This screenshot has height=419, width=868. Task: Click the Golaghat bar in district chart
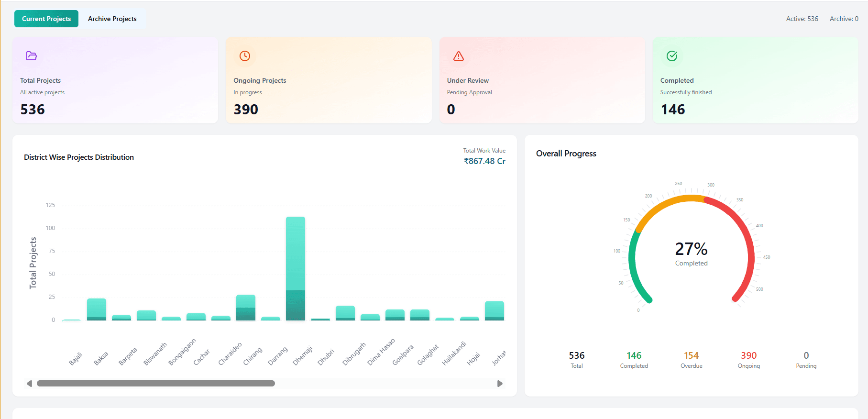(420, 315)
